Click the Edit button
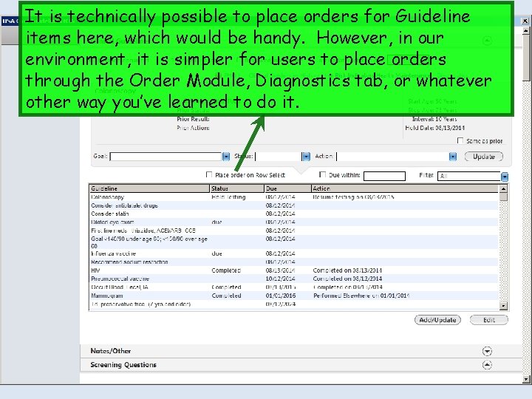Screen dimensions: 532x399 489,320
